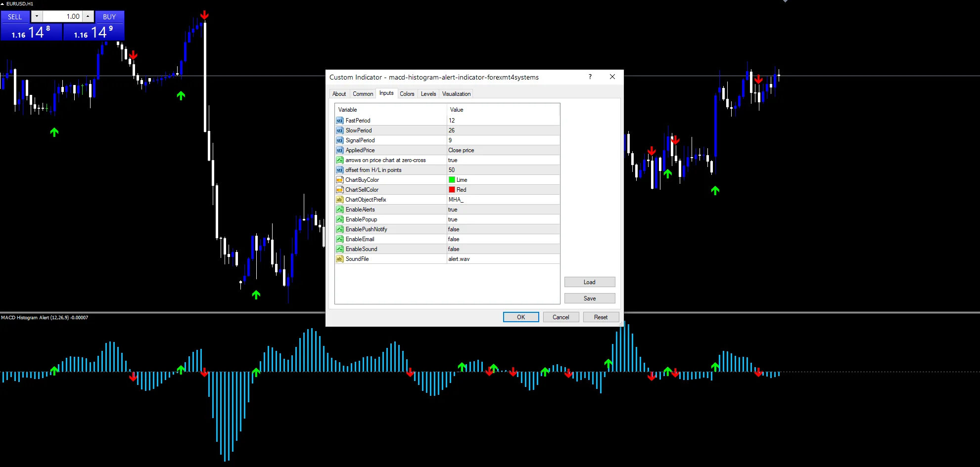Close the Custom Indicator dialog
The width and height of the screenshot is (980, 467).
click(612, 77)
